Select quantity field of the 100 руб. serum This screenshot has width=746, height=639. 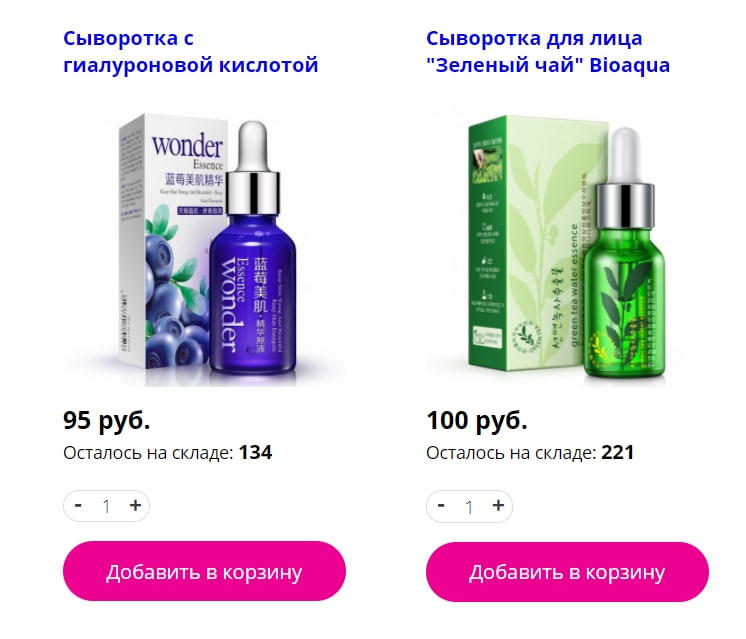tap(469, 506)
